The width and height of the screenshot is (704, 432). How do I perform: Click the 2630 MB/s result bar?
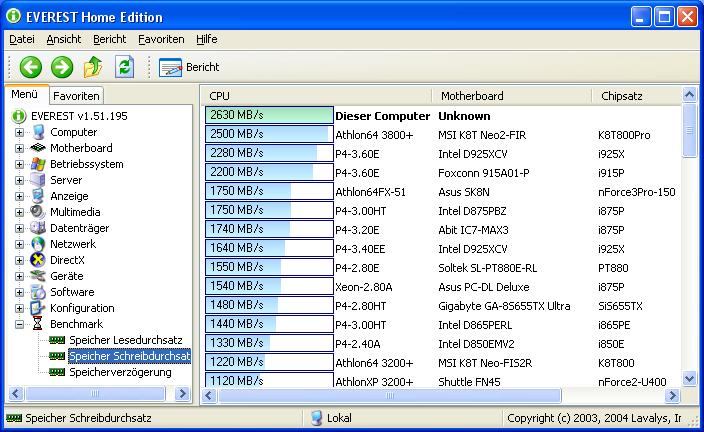269,115
